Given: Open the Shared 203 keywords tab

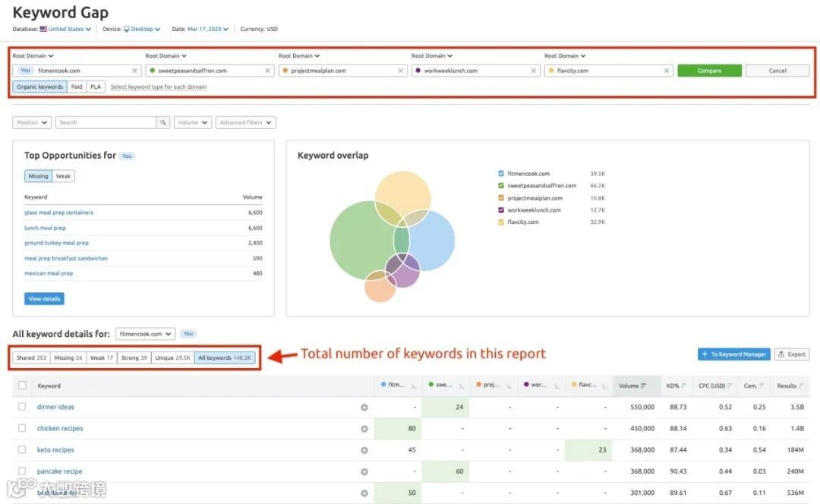Looking at the screenshot, I should pyautogui.click(x=31, y=358).
